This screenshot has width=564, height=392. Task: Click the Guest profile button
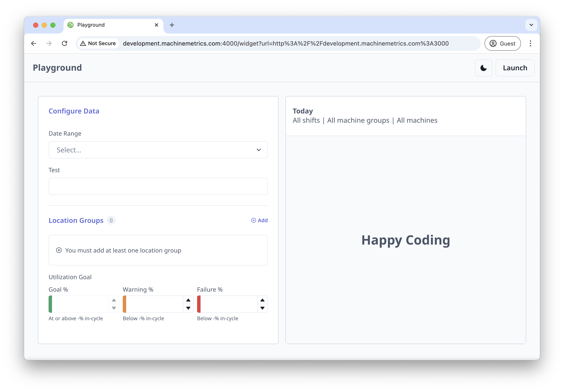click(502, 43)
